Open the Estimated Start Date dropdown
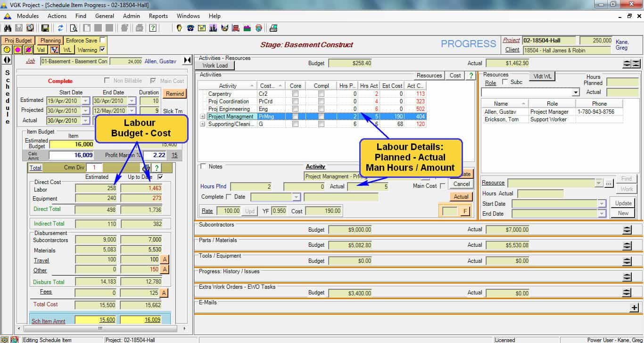 (x=85, y=100)
